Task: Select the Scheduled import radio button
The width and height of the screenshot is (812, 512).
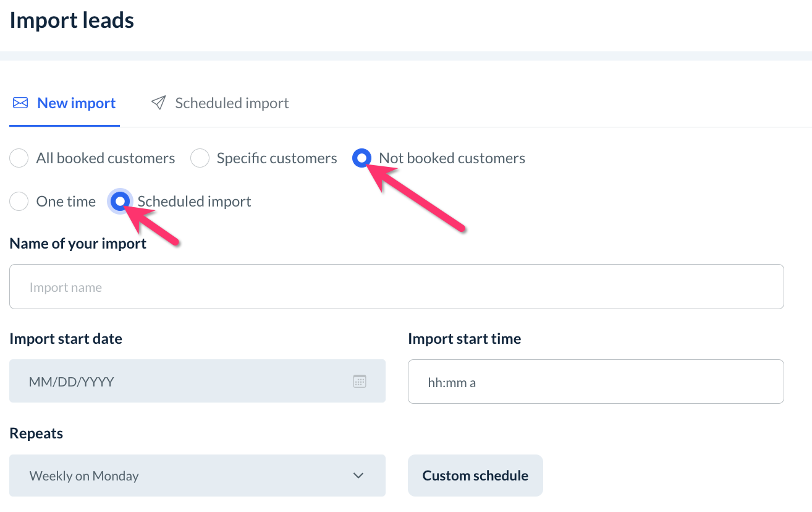Action: [x=120, y=202]
